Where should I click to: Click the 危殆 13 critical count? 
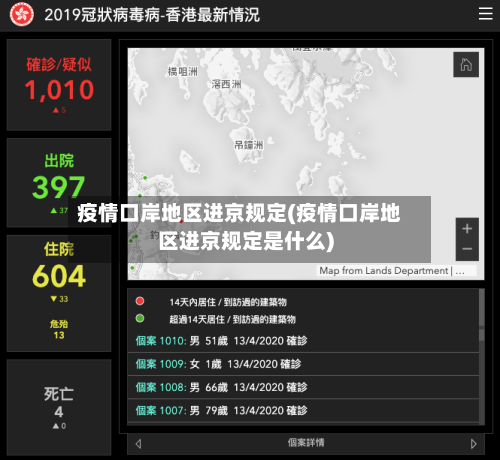59,329
